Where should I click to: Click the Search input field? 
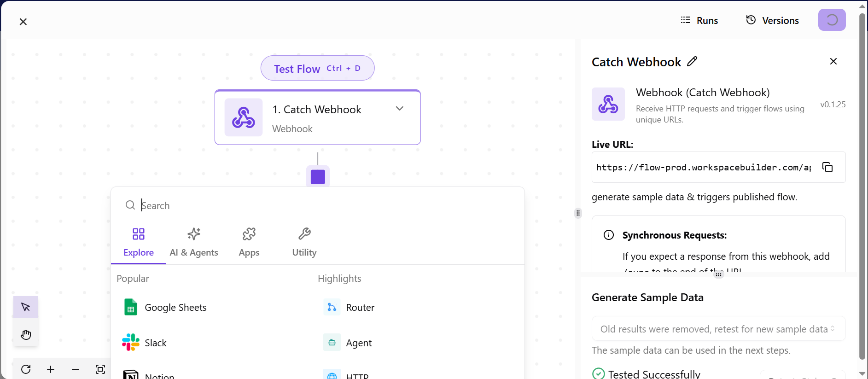pos(322,205)
